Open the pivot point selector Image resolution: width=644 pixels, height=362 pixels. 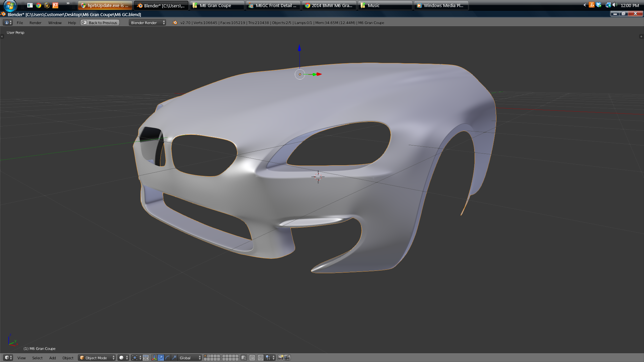137,358
